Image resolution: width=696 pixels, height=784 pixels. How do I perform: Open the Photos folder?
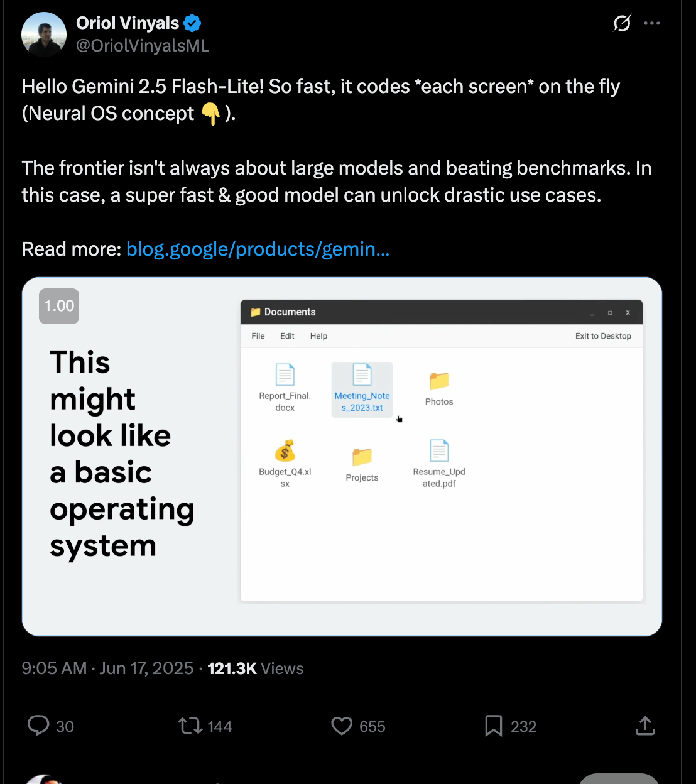pos(439,381)
